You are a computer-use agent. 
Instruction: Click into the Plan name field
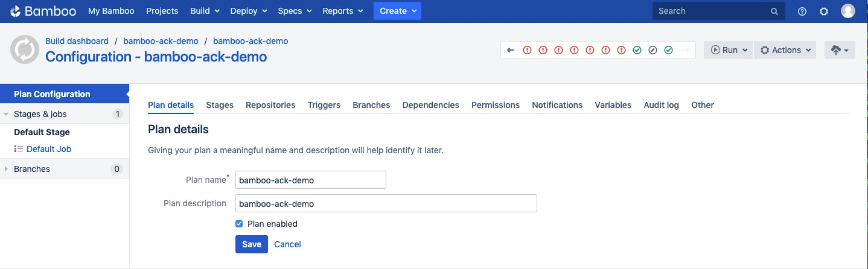click(311, 180)
